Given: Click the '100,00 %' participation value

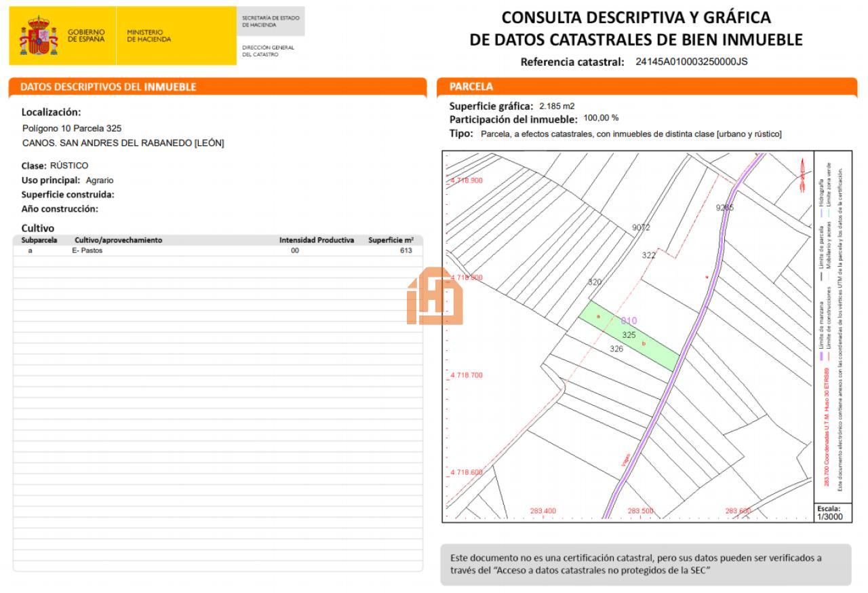Looking at the screenshot, I should (601, 117).
